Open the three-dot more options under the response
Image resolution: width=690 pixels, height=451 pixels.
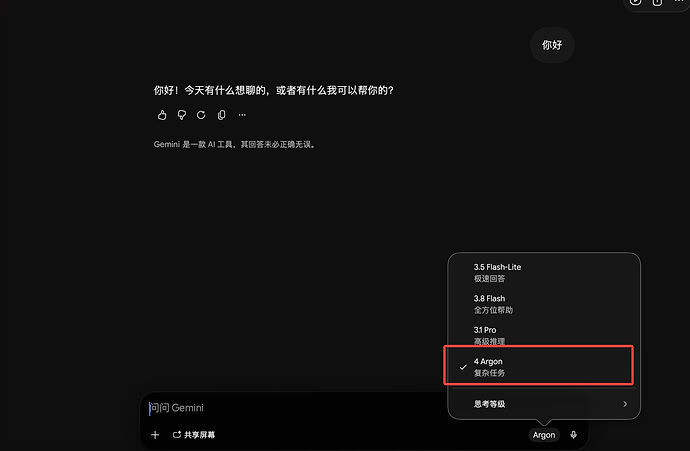coord(242,115)
